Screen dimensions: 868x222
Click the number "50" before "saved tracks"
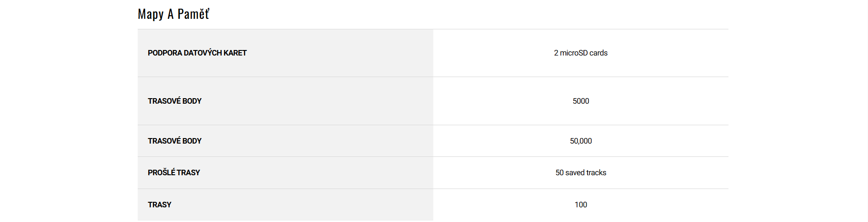pyautogui.click(x=559, y=173)
